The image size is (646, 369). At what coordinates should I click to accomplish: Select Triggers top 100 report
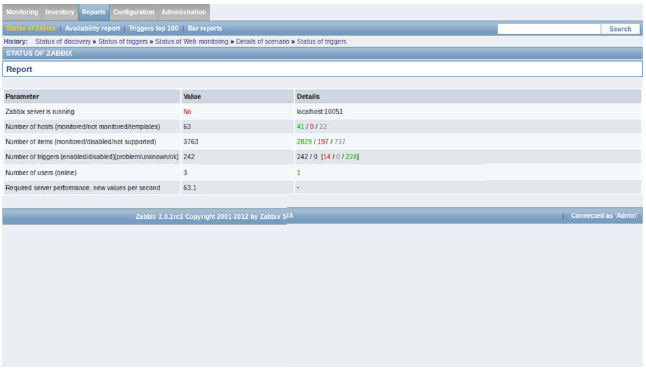(153, 28)
